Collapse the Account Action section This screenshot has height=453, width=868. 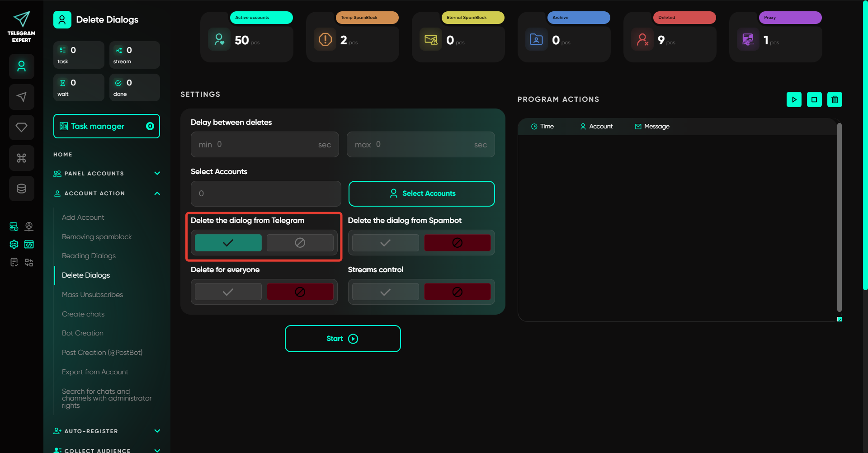pos(157,193)
